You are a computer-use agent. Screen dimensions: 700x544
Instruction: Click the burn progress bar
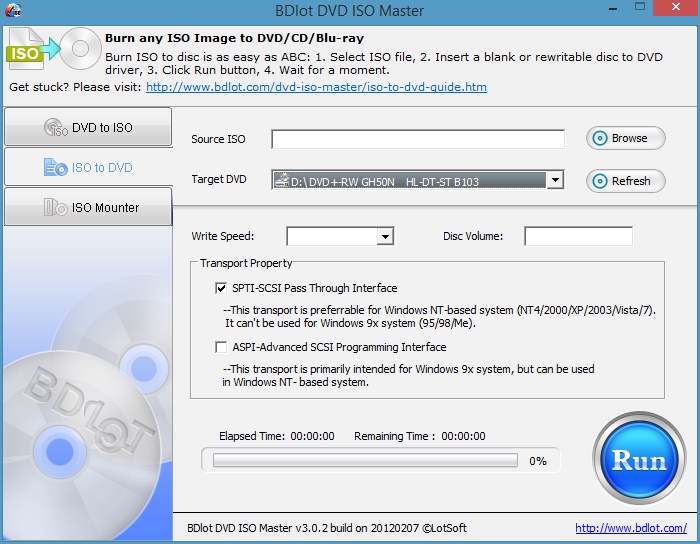click(365, 460)
